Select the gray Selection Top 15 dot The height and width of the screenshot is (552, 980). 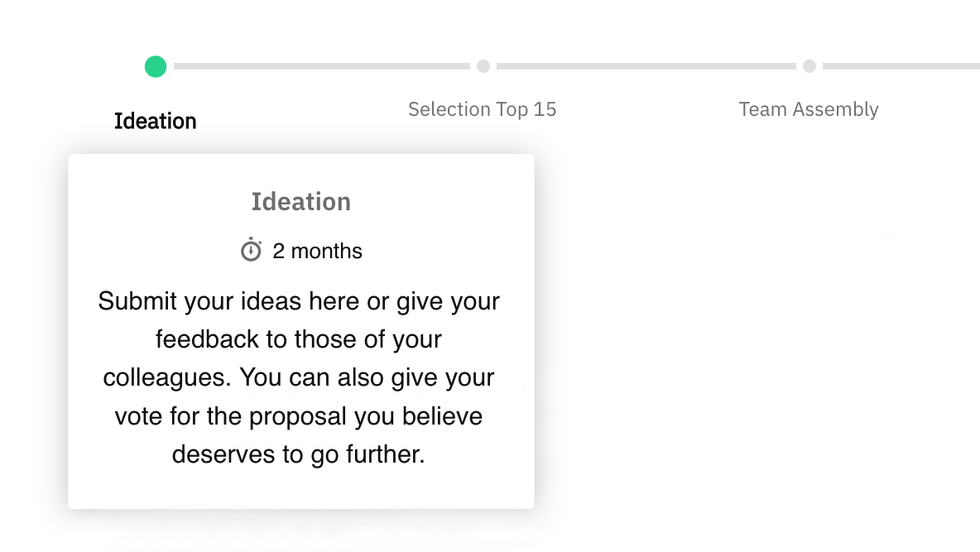(x=483, y=66)
